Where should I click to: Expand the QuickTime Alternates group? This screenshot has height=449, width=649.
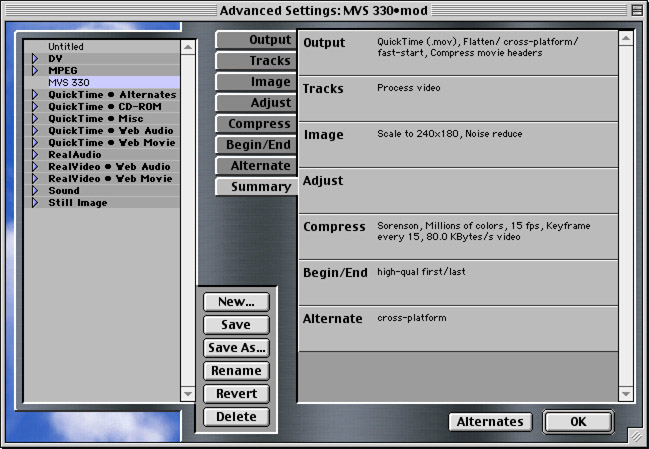(x=34, y=95)
